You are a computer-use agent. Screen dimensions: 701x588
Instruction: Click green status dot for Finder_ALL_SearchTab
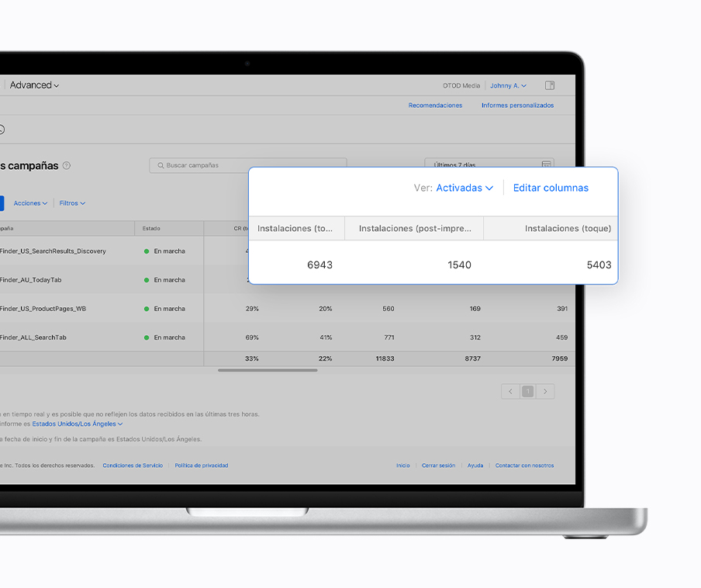point(147,337)
